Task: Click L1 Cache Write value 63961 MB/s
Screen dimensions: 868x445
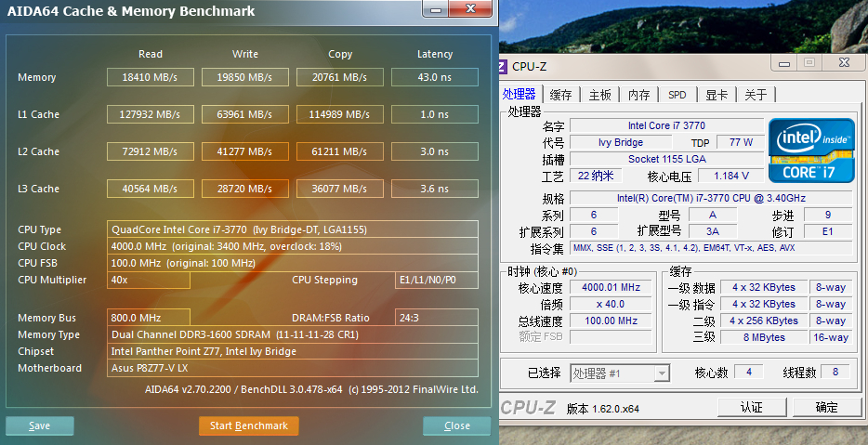Action: click(x=244, y=114)
